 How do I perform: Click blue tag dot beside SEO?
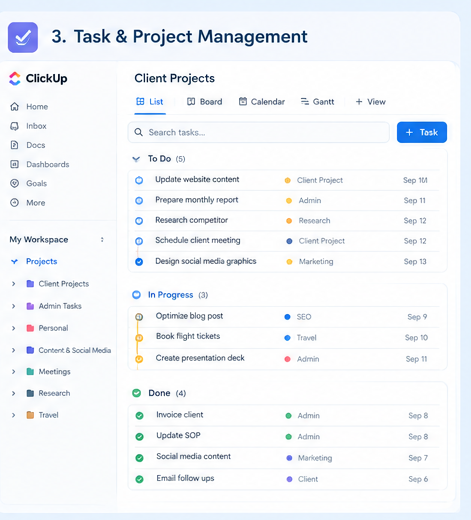click(287, 317)
